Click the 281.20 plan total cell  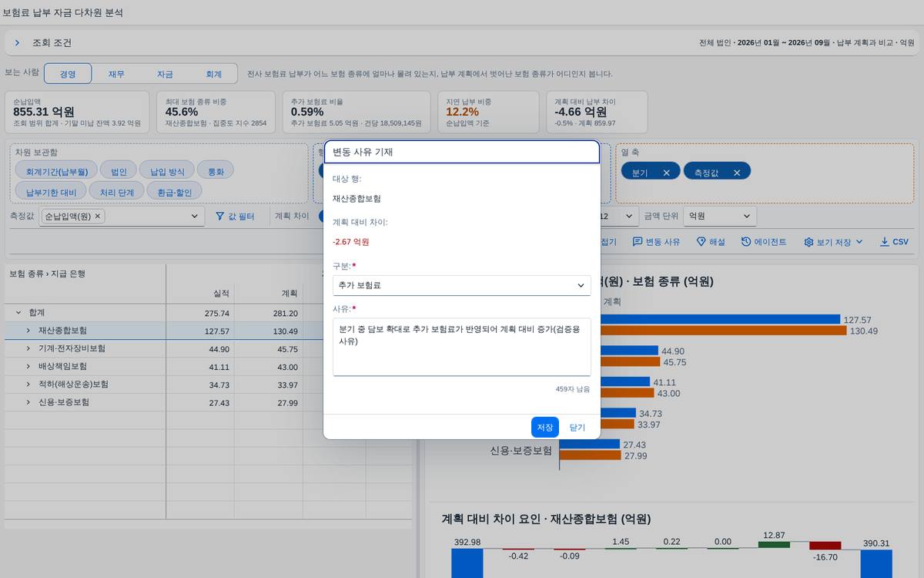pyautogui.click(x=269, y=313)
